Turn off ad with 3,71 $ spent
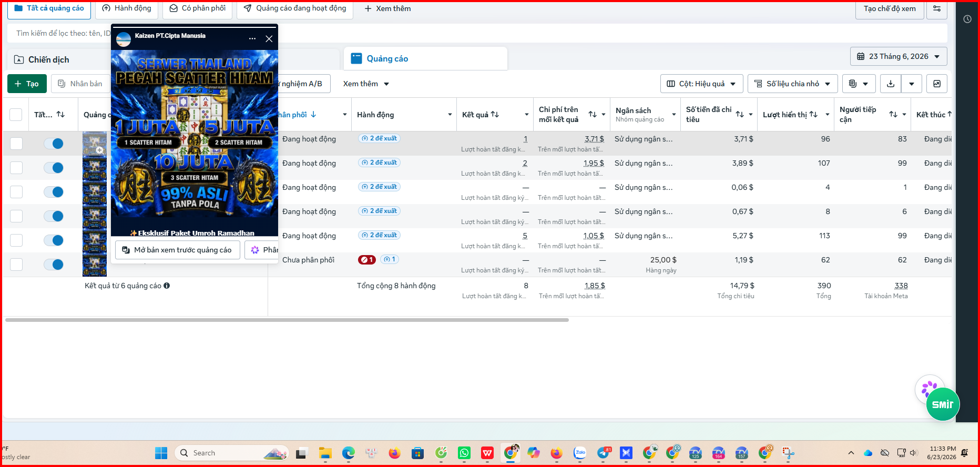The height and width of the screenshot is (467, 980). (54, 144)
